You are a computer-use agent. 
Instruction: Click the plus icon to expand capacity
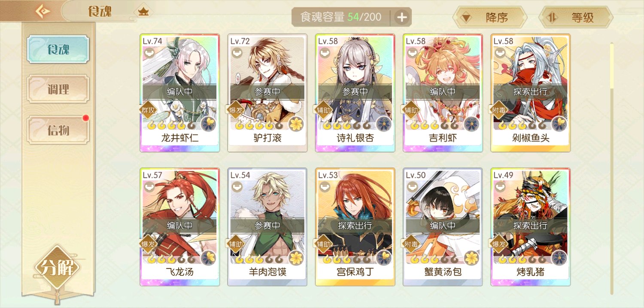[x=402, y=17]
